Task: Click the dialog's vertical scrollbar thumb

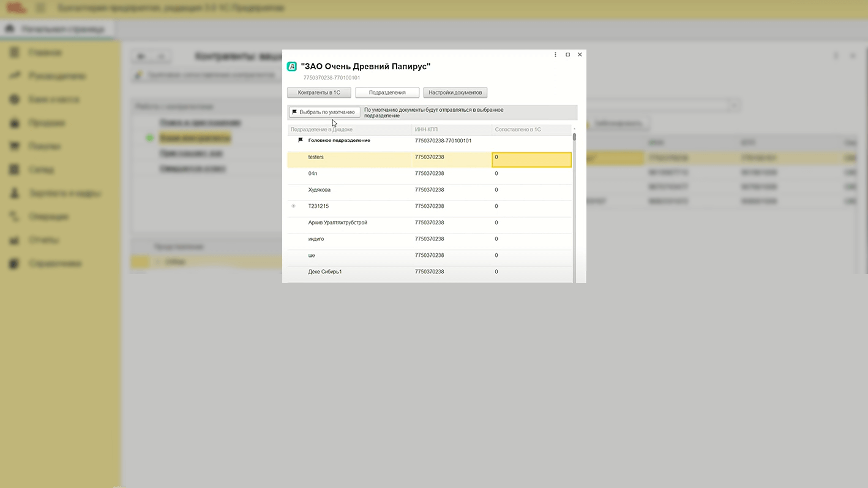Action: (x=574, y=137)
